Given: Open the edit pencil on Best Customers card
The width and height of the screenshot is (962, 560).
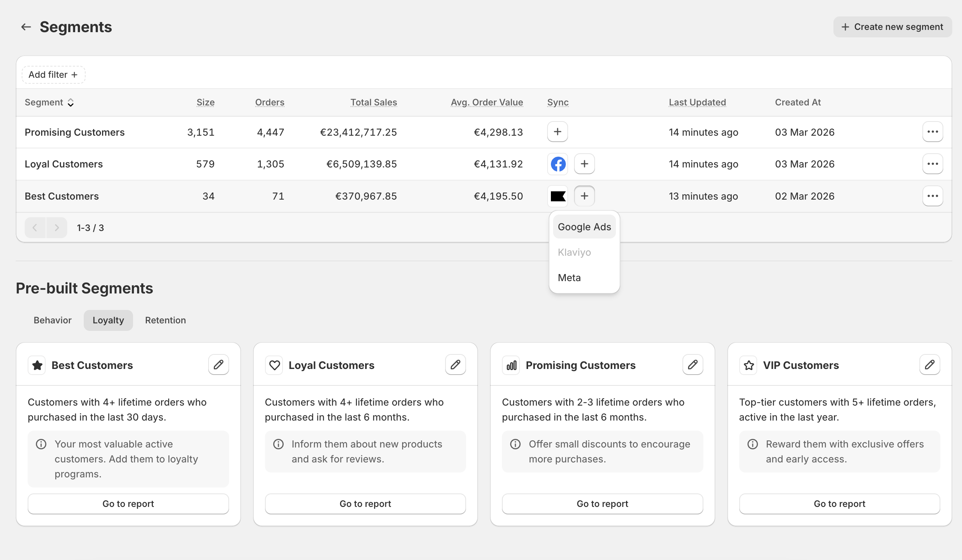Looking at the screenshot, I should 219,365.
